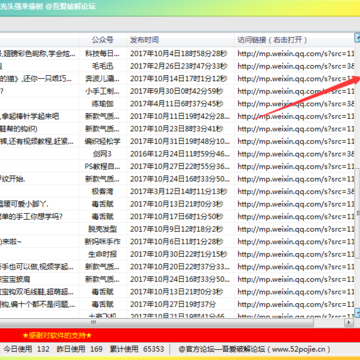This screenshot has height=360, width=360.
Task: Select the 练瑜伽 account cell
Action: (x=103, y=103)
